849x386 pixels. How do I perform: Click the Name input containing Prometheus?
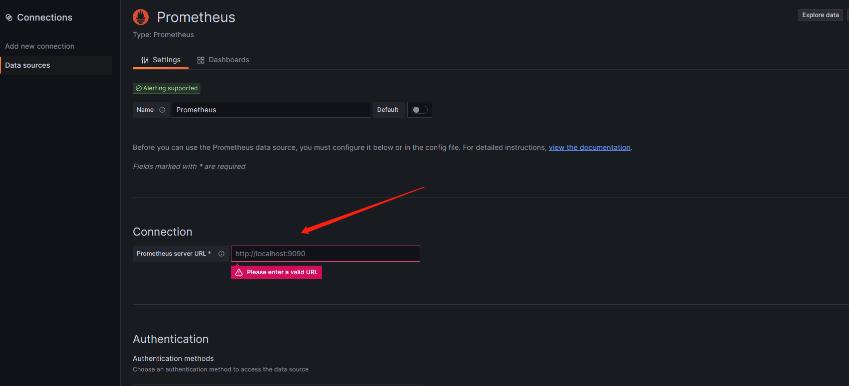[x=271, y=110]
